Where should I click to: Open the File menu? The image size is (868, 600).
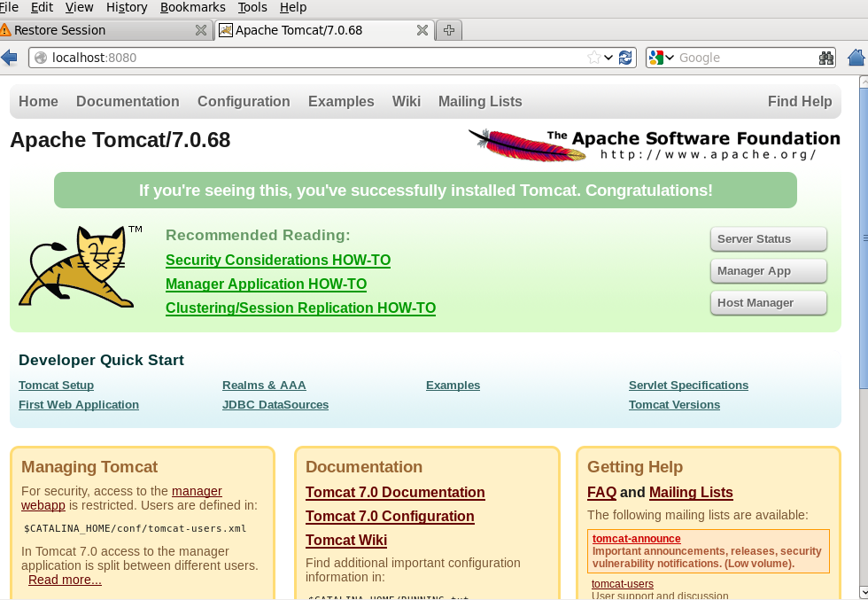tap(9, 7)
